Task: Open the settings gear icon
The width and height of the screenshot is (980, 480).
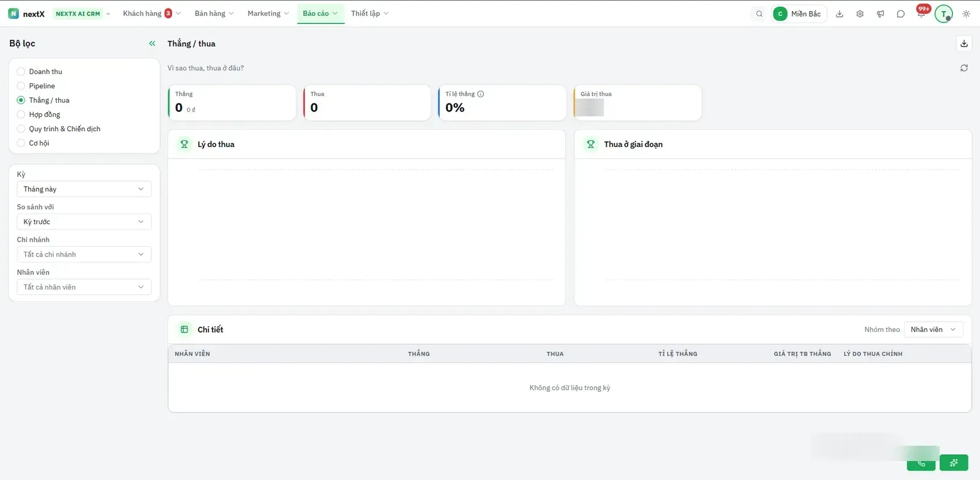Action: pos(860,13)
